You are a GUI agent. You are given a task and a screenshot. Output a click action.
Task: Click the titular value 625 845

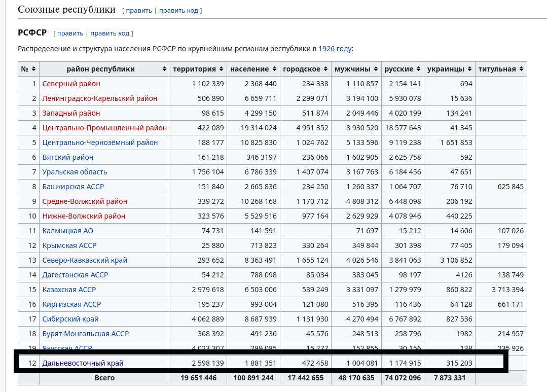[510, 187]
